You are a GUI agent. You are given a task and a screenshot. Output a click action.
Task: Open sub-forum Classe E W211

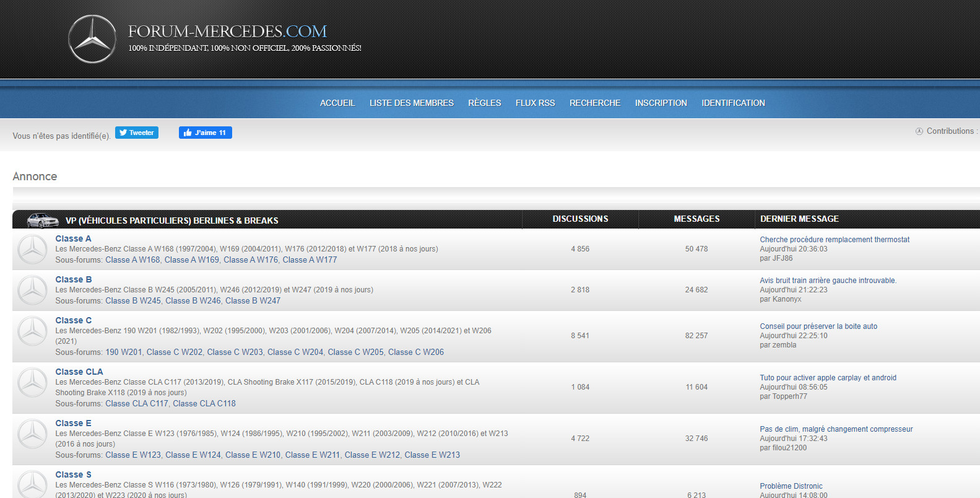tap(313, 455)
